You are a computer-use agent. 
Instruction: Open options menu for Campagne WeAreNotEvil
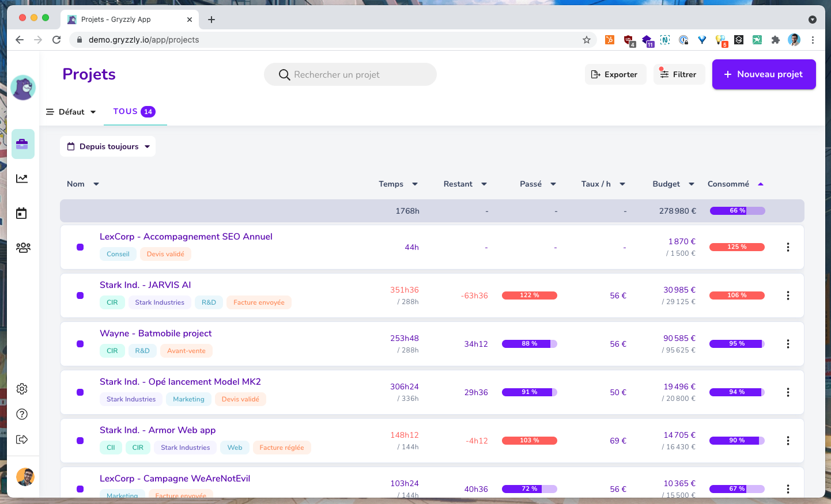(788, 489)
